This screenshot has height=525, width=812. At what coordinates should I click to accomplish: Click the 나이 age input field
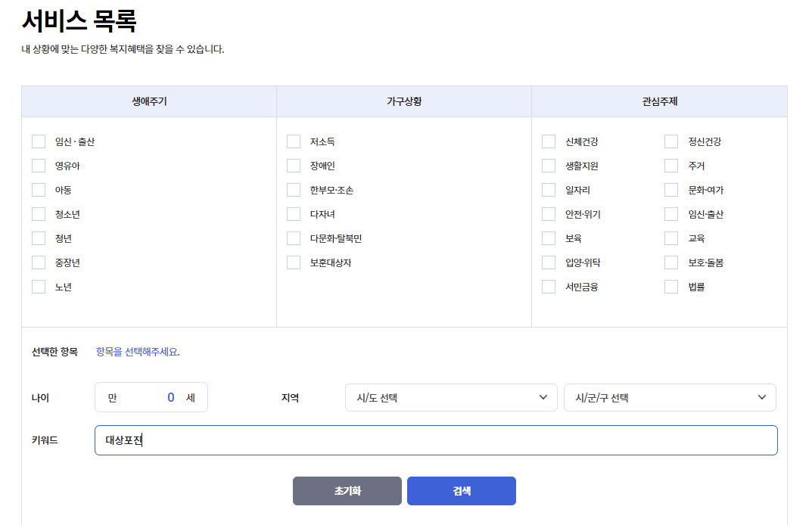tap(151, 398)
